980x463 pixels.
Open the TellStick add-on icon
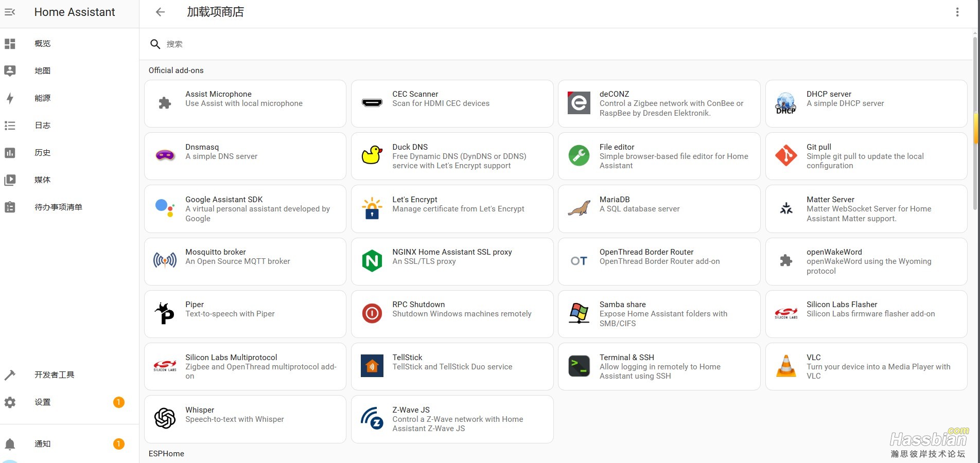[x=372, y=366]
